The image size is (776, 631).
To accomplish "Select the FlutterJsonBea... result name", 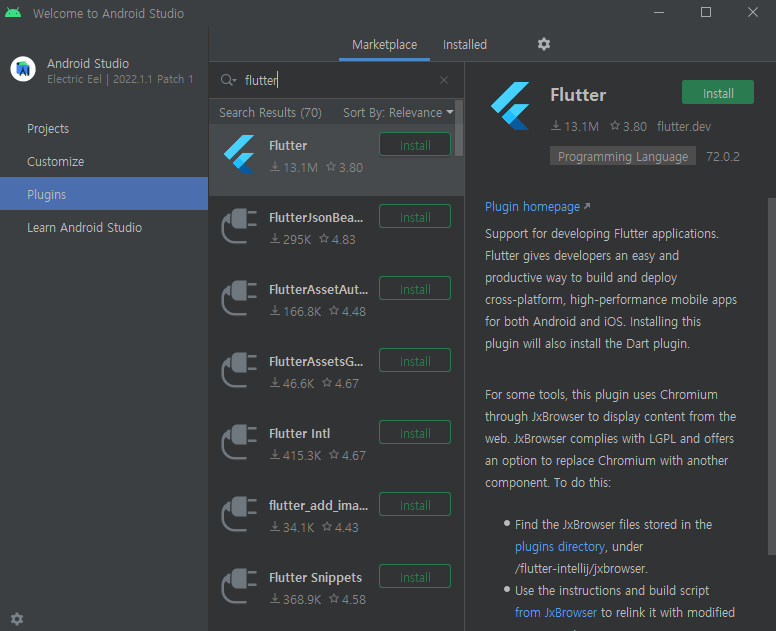I will pyautogui.click(x=316, y=218).
